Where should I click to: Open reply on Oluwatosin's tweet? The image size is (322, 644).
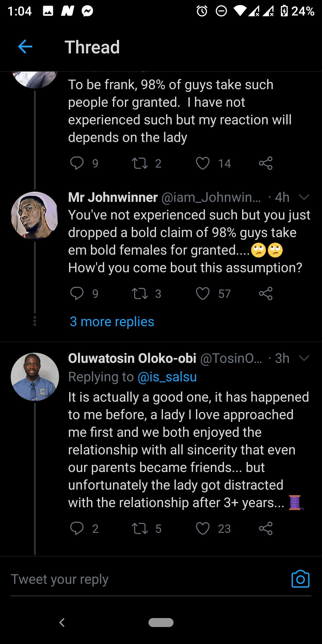point(77,529)
